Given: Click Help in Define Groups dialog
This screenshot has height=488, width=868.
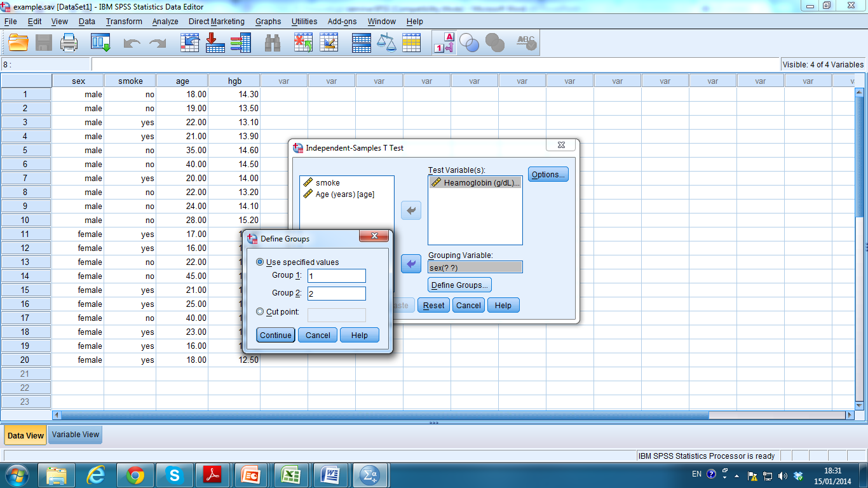Looking at the screenshot, I should point(360,335).
